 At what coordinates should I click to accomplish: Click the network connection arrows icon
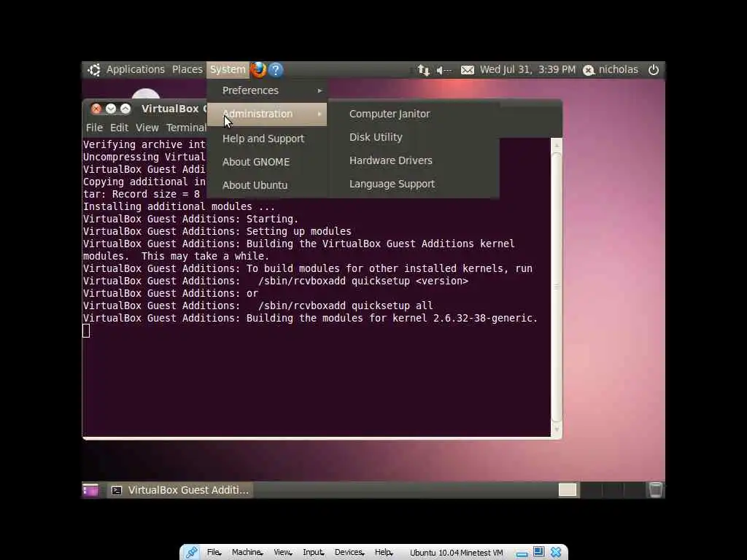click(423, 70)
